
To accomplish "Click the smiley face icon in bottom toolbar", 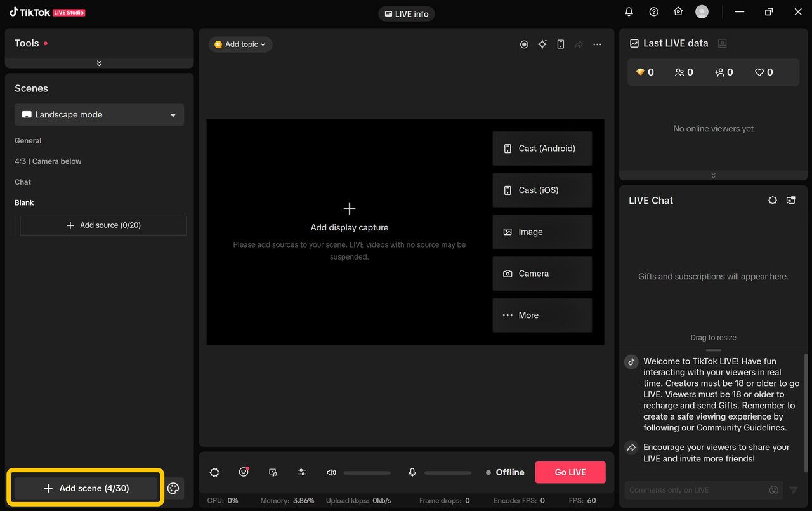I will pos(244,472).
